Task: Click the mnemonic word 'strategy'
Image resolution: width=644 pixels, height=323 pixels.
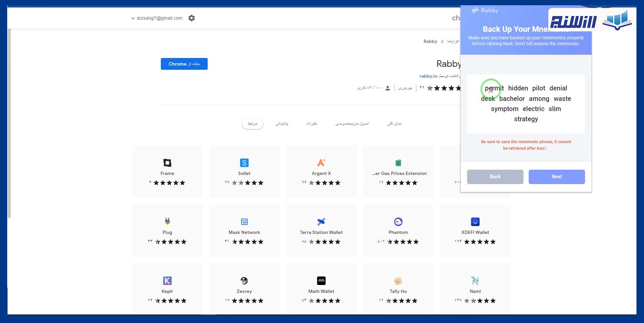Action: [x=526, y=119]
